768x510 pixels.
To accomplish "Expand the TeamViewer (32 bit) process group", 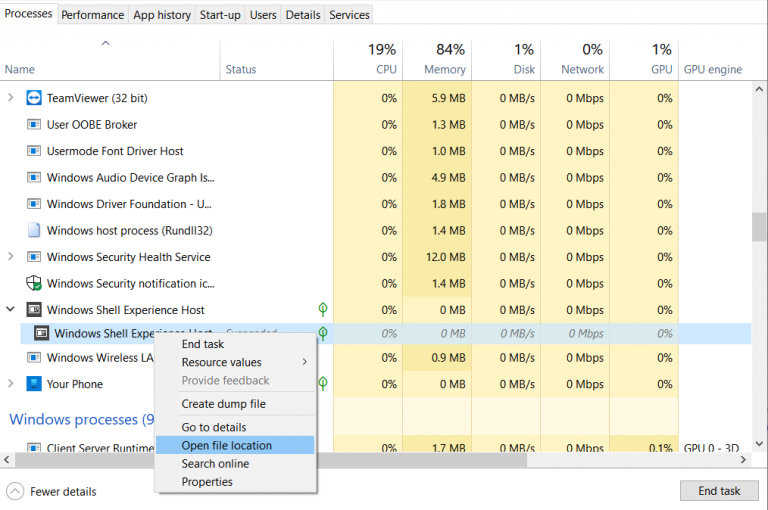I will [12, 98].
